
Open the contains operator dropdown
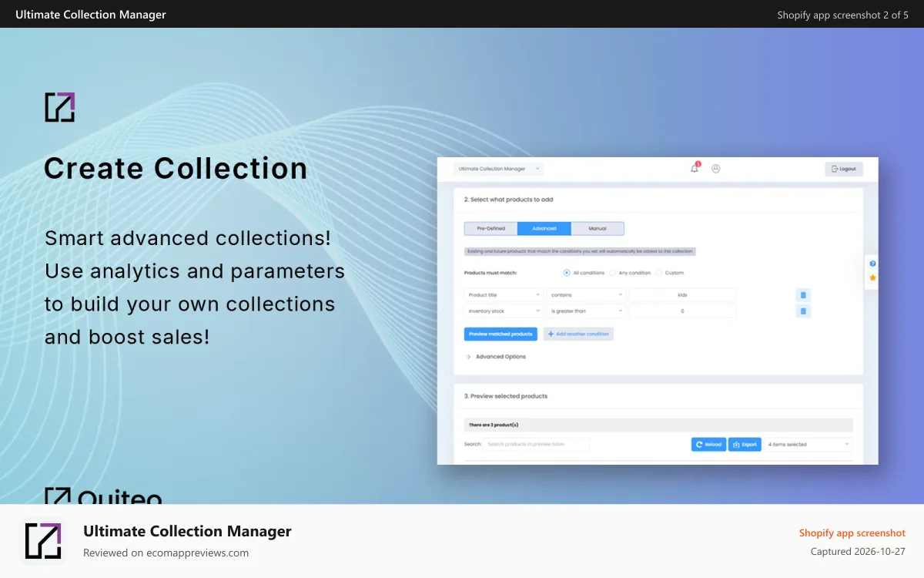[587, 295]
